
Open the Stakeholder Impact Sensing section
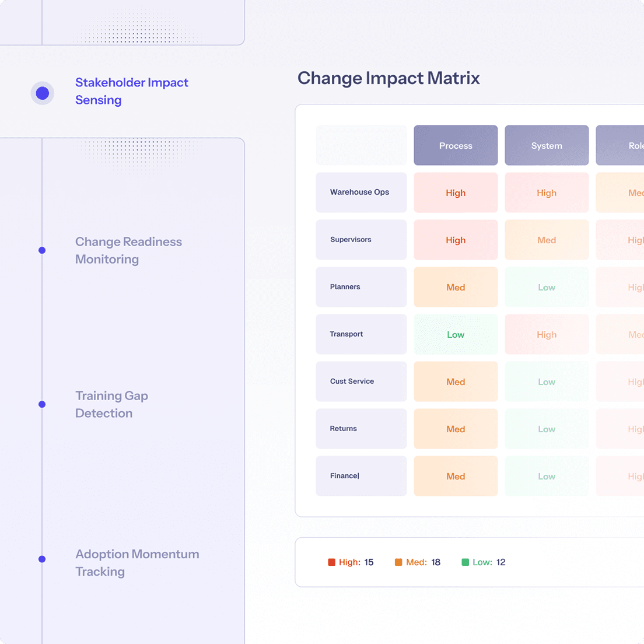[131, 91]
